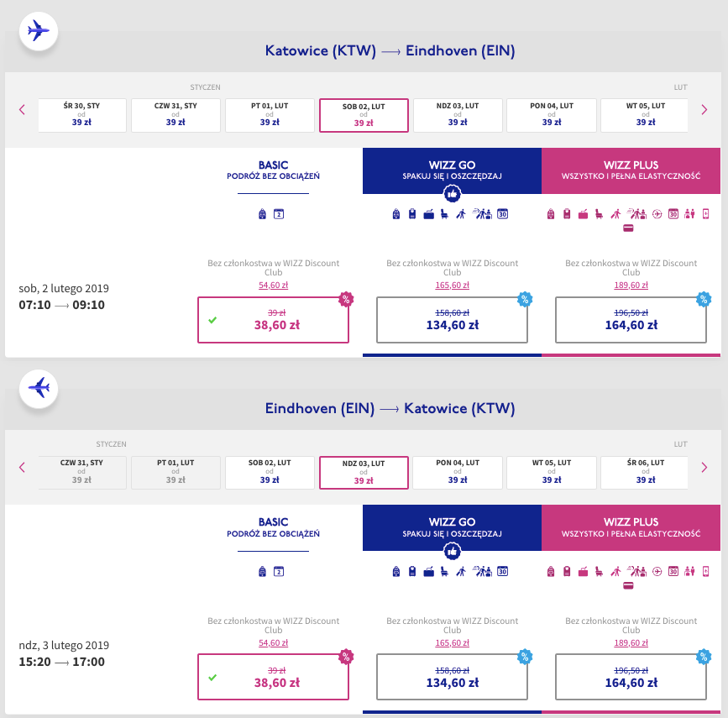Viewport: 728px width, 718px height.
Task: Choose outbound WIZZ GO fare 134,60 zł
Action: click(x=452, y=319)
